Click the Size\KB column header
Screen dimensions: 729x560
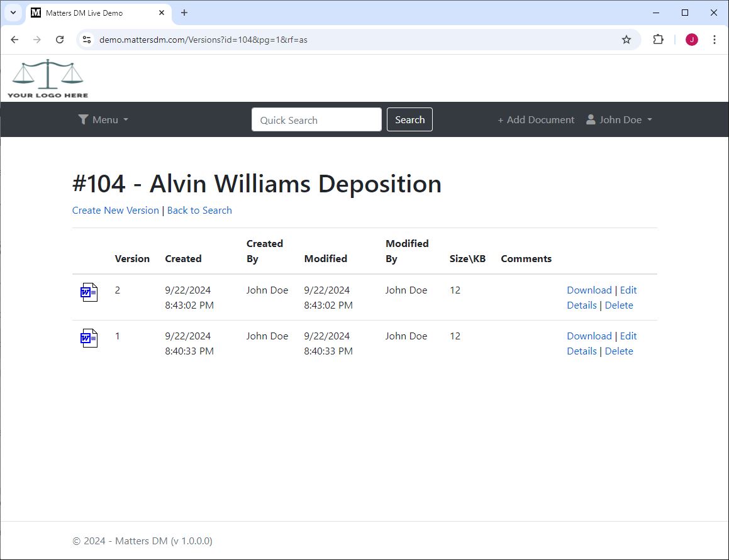coord(467,259)
